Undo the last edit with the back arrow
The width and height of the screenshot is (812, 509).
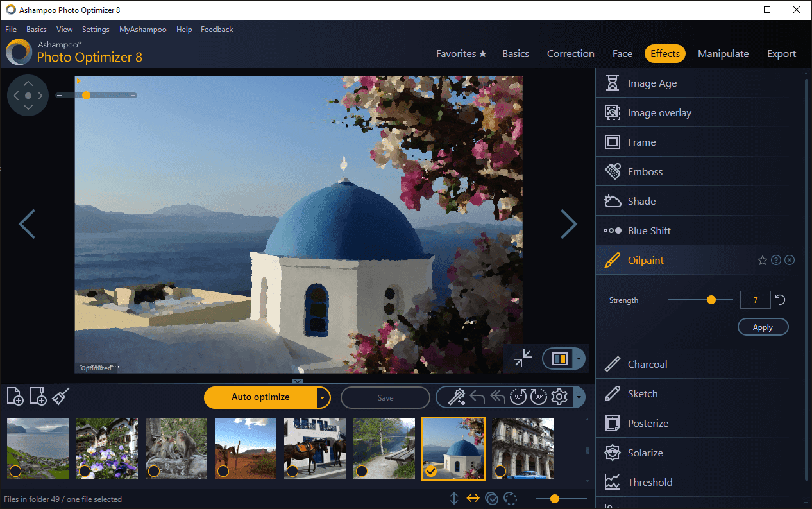[478, 397]
